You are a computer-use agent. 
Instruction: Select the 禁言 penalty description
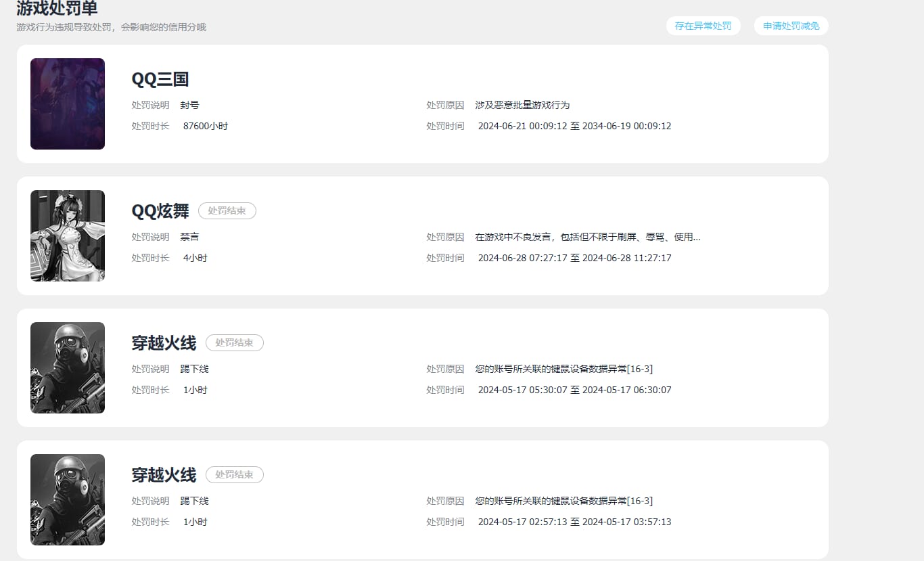click(190, 238)
